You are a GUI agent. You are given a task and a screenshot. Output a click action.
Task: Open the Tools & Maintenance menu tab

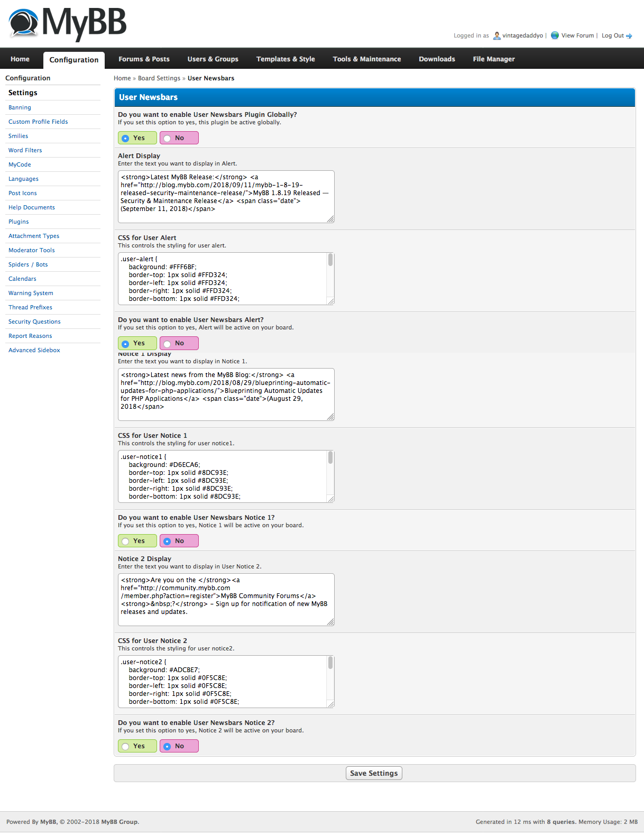pyautogui.click(x=366, y=59)
